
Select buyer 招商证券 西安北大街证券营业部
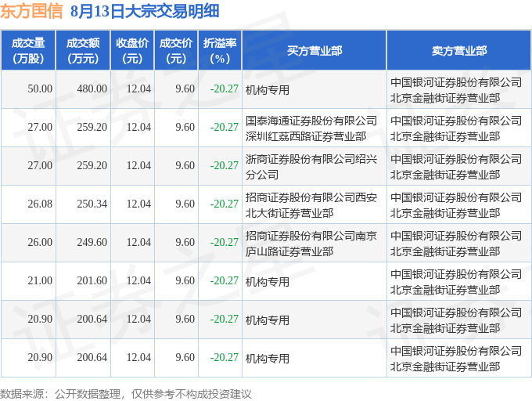(x=311, y=205)
